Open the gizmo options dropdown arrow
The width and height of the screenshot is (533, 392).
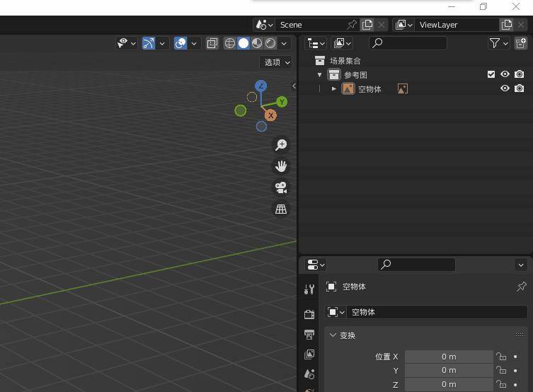click(x=162, y=43)
